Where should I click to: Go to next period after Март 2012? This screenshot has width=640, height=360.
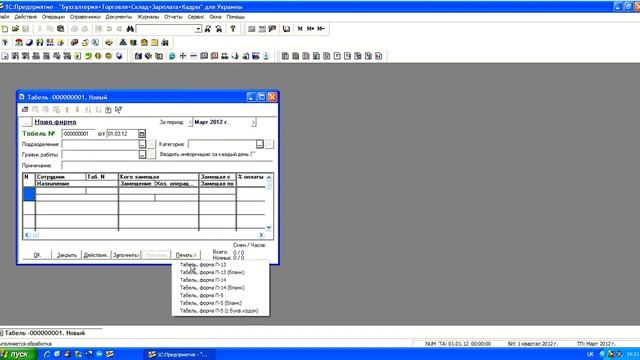tap(253, 122)
